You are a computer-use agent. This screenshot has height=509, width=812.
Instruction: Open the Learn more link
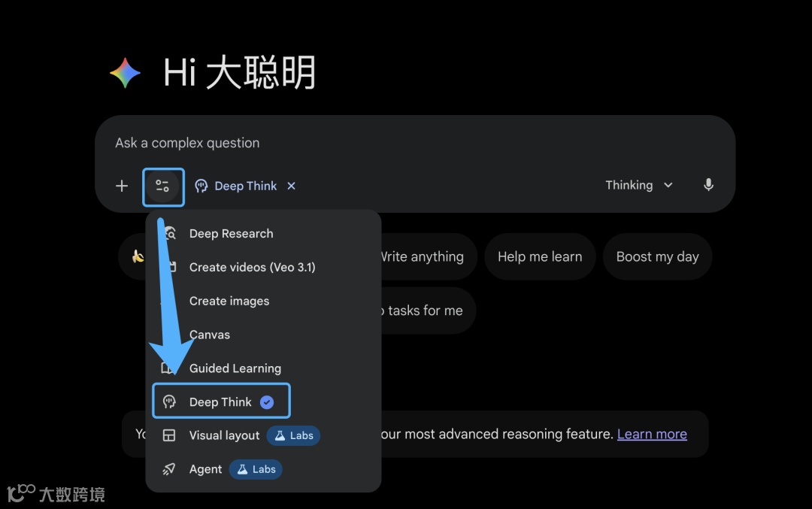(652, 434)
